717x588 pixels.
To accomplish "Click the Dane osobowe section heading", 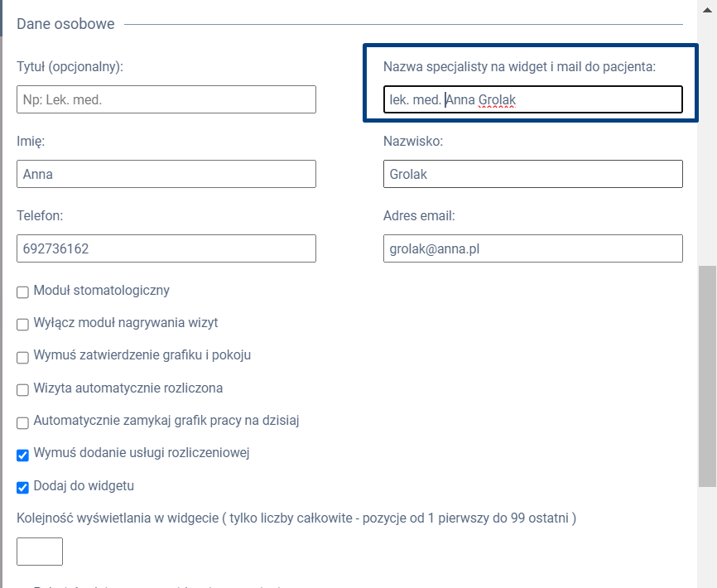I will pyautogui.click(x=65, y=24).
